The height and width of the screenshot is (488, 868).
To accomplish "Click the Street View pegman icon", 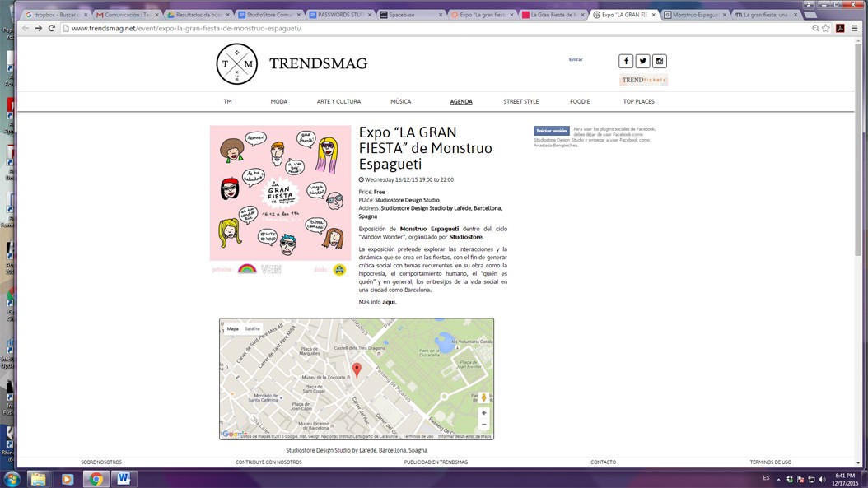I will pyautogui.click(x=484, y=397).
